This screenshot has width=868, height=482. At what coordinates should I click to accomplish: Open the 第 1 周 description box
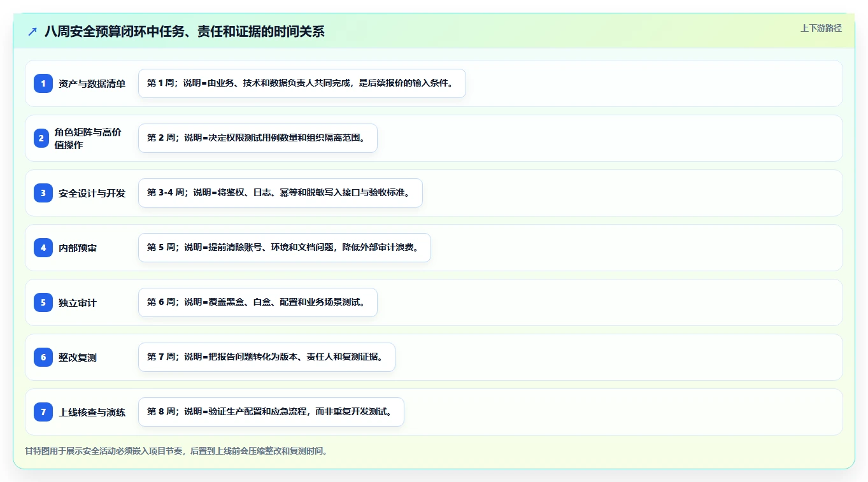tap(302, 83)
